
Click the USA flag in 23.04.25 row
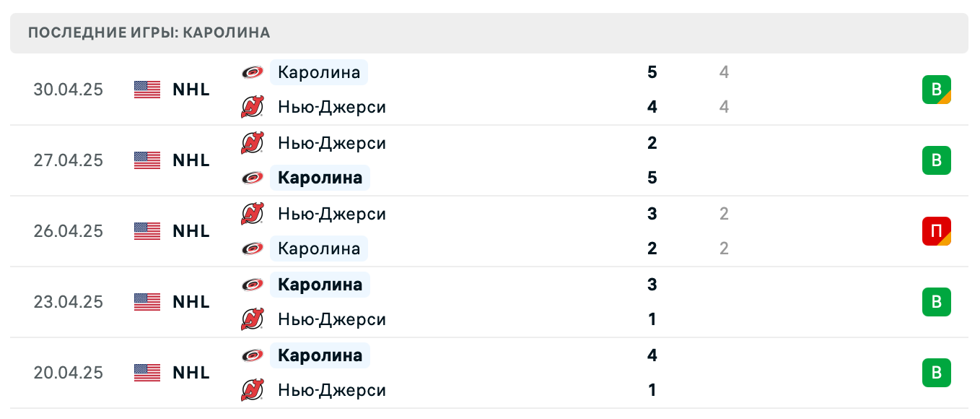[x=147, y=302]
